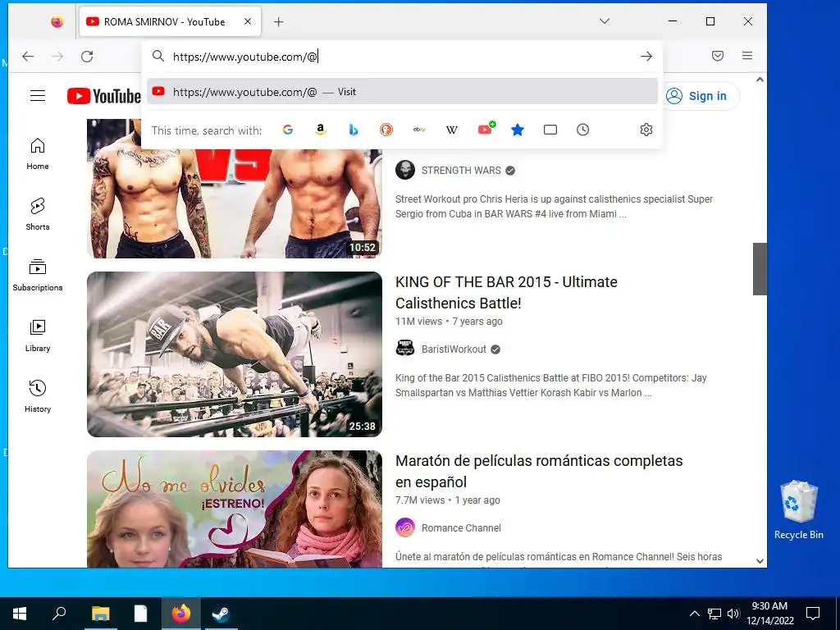Open taskbar search
The width and height of the screenshot is (840, 630).
[59, 614]
